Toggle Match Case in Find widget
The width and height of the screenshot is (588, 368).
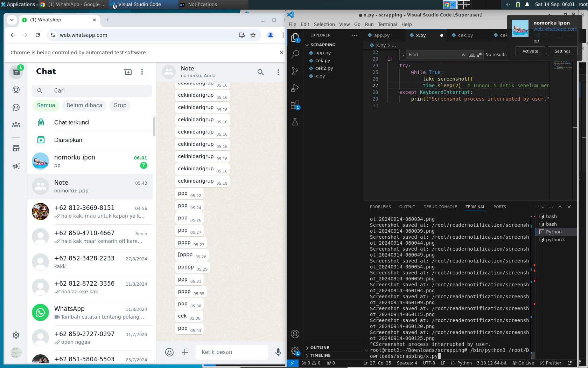(464, 55)
